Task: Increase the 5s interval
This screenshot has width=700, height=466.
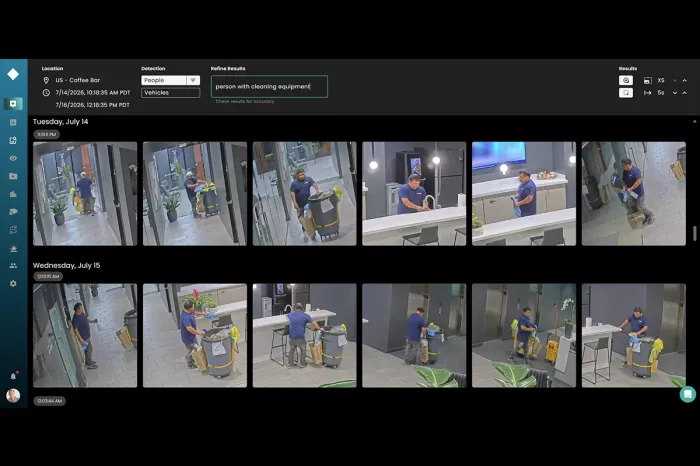Action: click(684, 93)
